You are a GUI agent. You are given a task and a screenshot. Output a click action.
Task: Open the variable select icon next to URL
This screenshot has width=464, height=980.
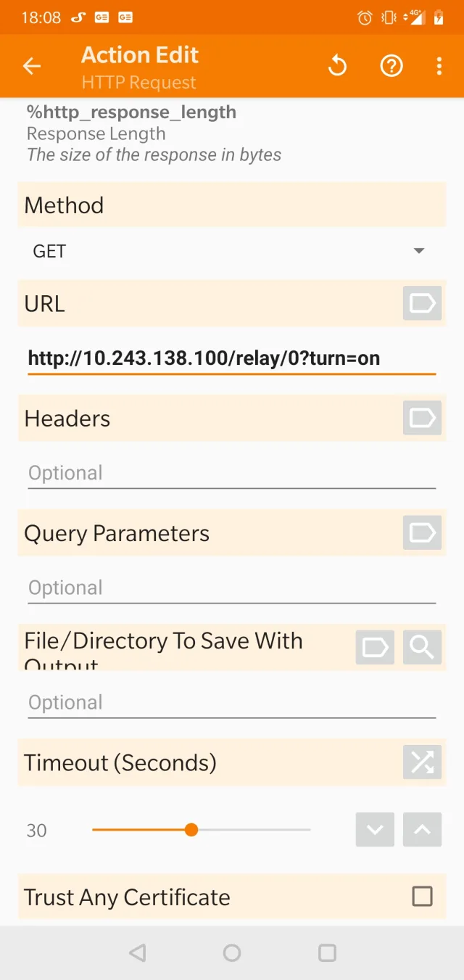pyautogui.click(x=421, y=303)
